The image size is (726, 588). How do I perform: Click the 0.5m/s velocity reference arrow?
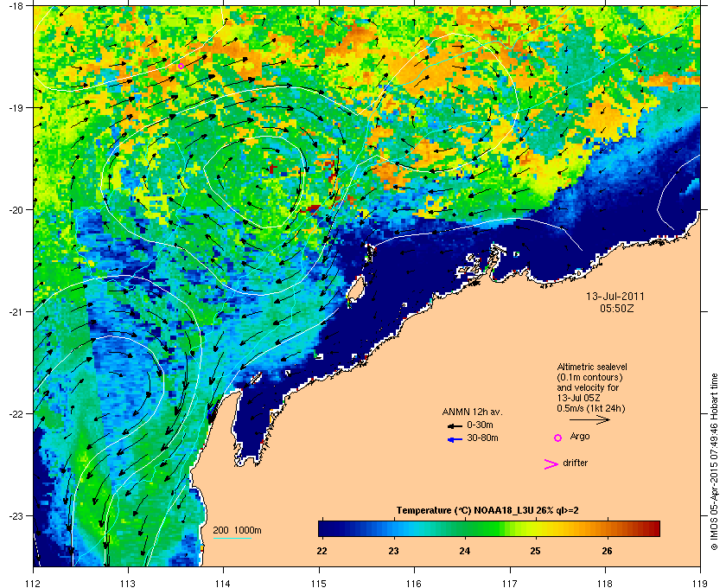click(x=589, y=419)
